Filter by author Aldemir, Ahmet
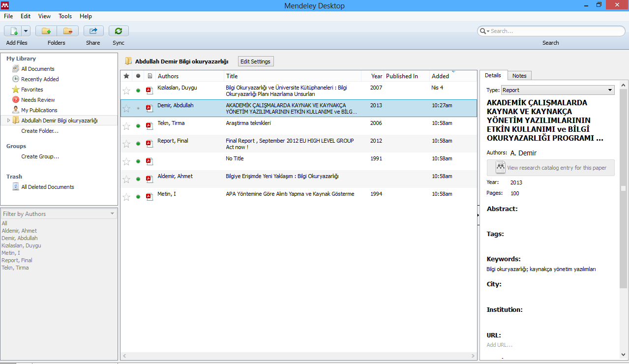This screenshot has width=629, height=364. [19, 231]
